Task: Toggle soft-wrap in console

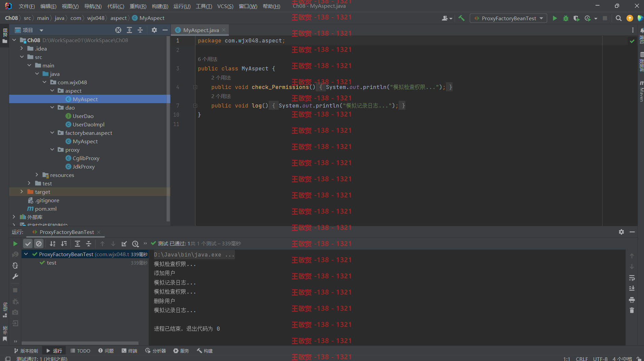Action: pos(632,278)
